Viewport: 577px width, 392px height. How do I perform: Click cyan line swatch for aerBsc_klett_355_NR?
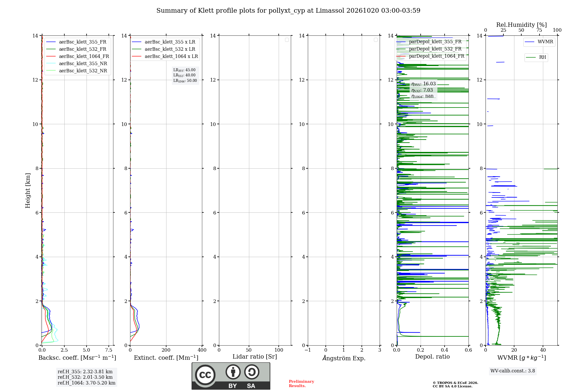(51, 64)
